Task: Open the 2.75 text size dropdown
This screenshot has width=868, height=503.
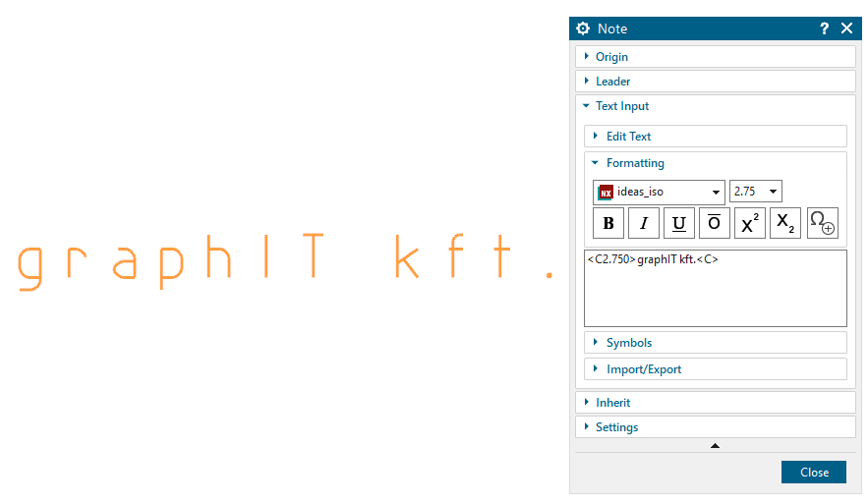Action: click(755, 192)
